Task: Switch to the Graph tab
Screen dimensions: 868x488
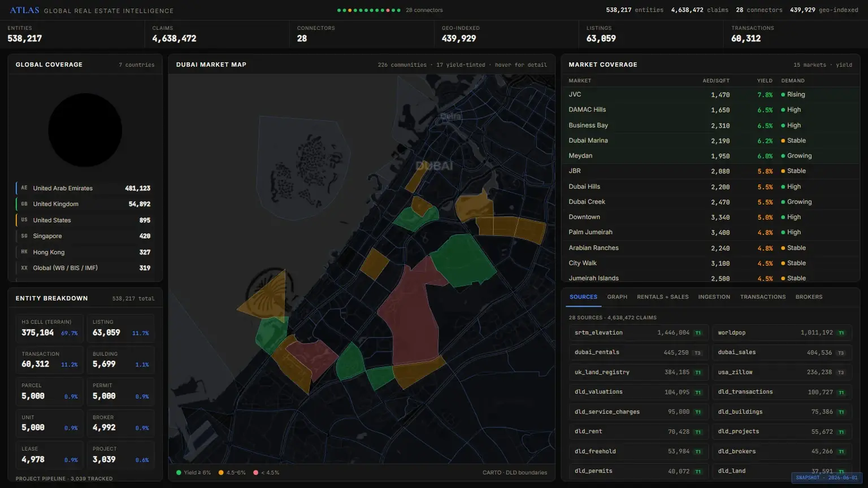Action: pyautogui.click(x=617, y=297)
